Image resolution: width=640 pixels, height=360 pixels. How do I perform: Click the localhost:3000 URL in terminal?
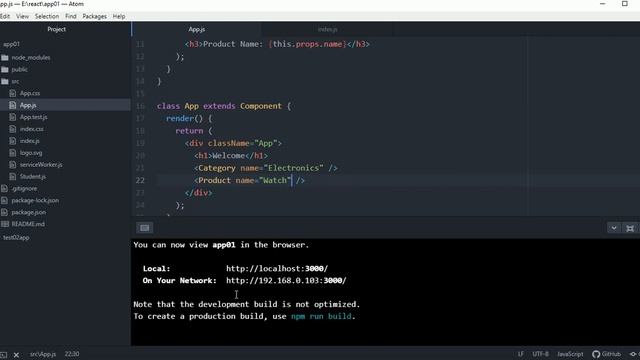(277, 269)
